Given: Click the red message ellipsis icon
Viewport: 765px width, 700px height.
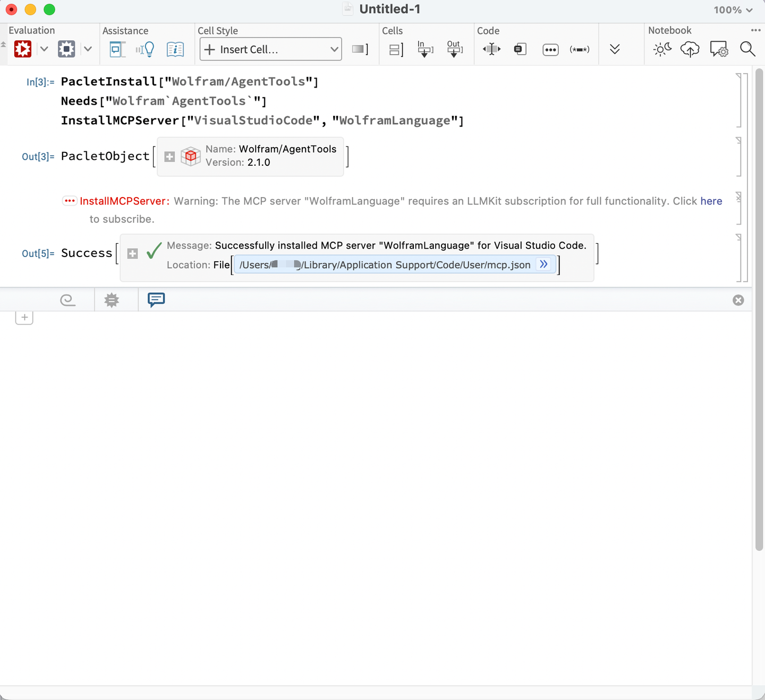Looking at the screenshot, I should click(70, 201).
